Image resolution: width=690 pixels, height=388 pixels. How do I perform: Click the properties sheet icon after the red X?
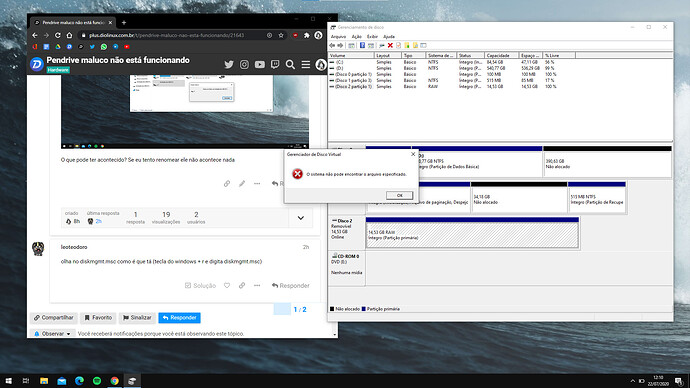click(398, 45)
